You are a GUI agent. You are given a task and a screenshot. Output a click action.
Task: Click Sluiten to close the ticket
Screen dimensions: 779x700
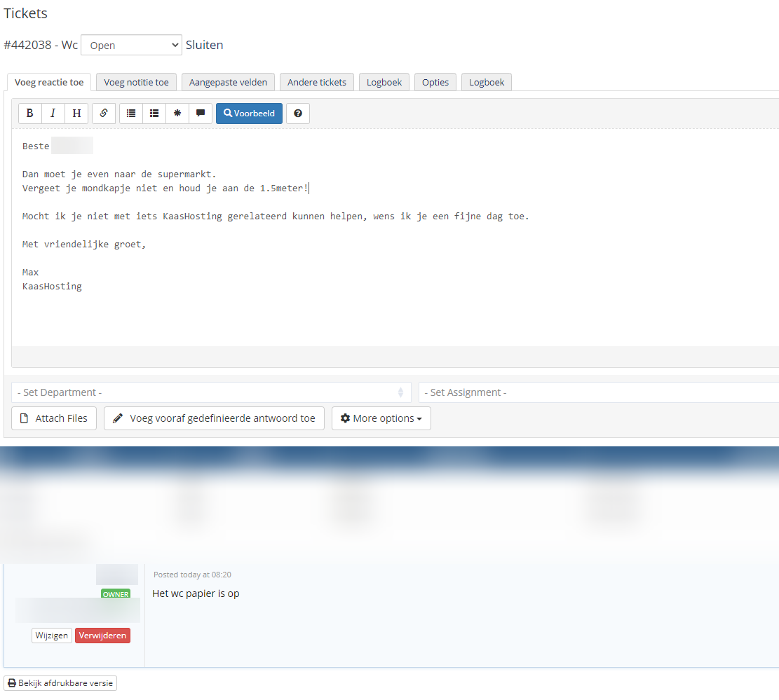204,46
